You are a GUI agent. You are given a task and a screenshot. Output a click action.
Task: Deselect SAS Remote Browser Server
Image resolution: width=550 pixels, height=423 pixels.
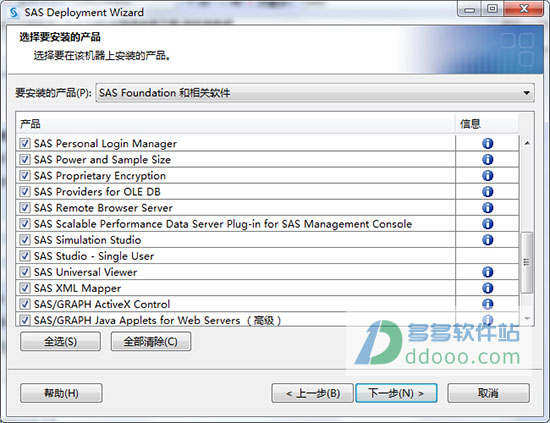pos(25,208)
